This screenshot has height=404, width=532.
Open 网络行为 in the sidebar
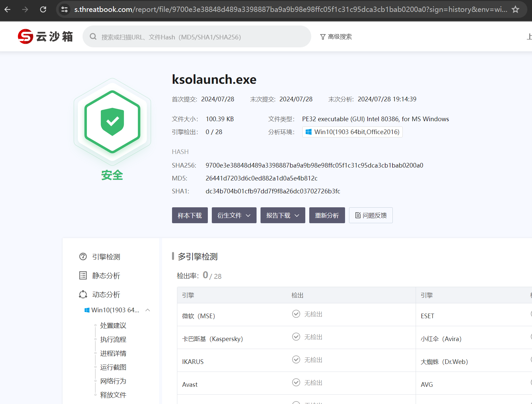point(113,381)
